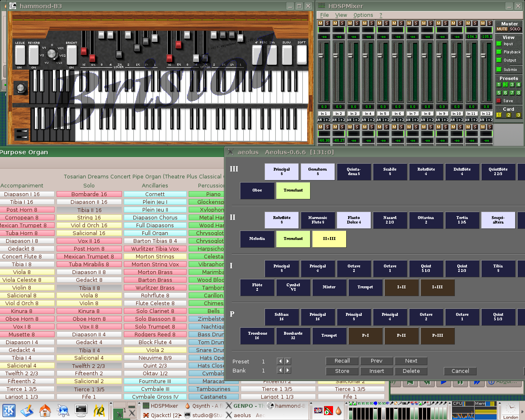Toggle the Slow percussion switch on hammond
The width and height of the screenshot is (525, 420).
tap(287, 54)
